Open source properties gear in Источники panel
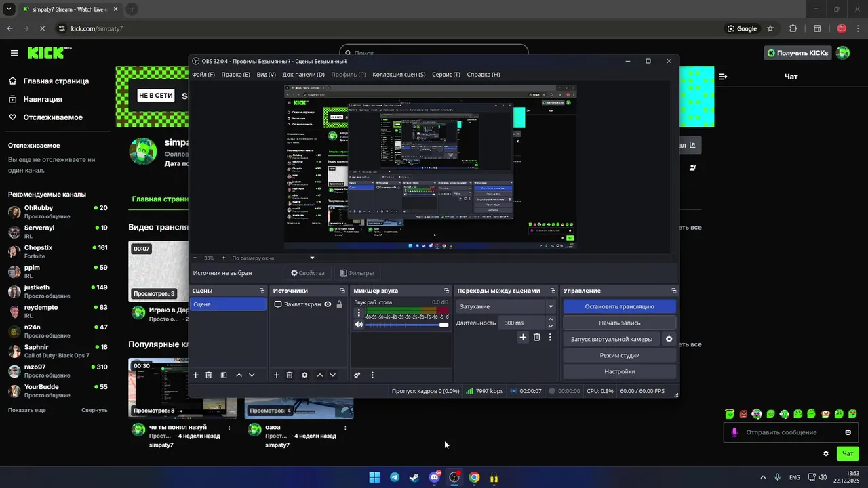Screen dimensions: 868x488 304,375
